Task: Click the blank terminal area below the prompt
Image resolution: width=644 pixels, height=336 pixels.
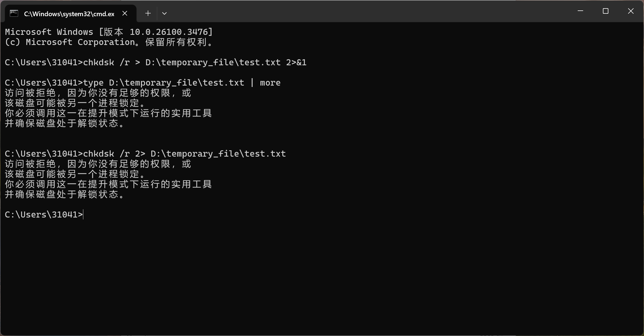Action: (322, 277)
